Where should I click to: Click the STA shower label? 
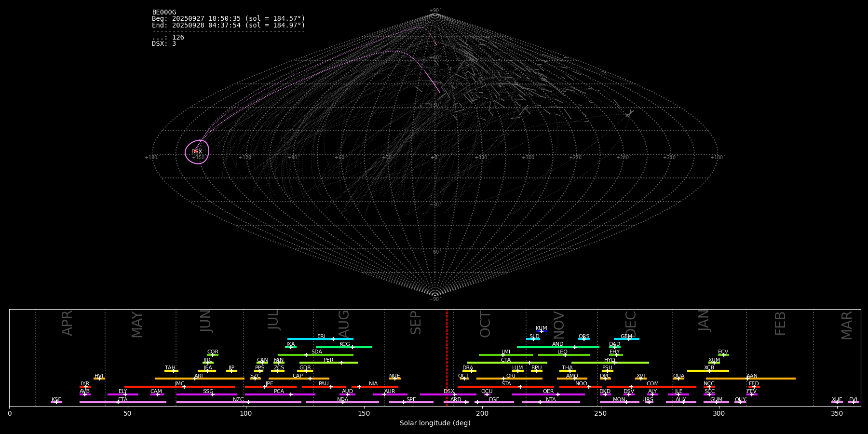tap(506, 384)
